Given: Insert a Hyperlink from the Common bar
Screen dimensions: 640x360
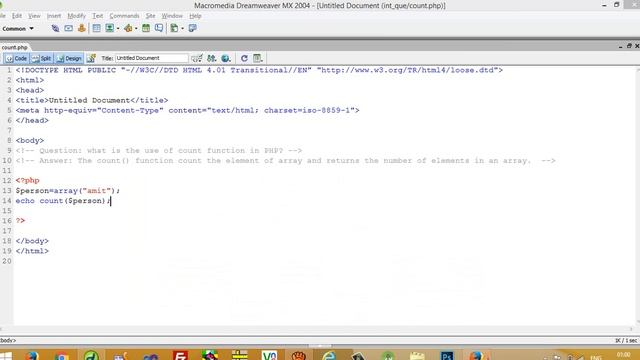Looking at the screenshot, I should coord(55,28).
